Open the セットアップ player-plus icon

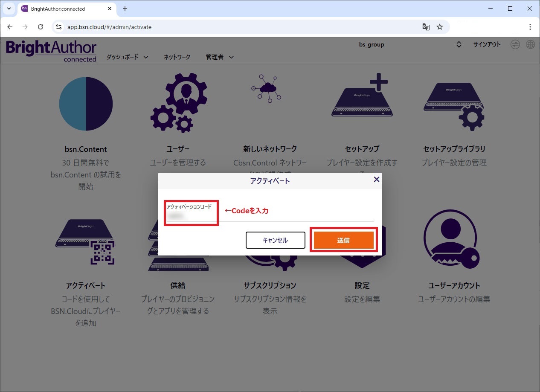(x=361, y=95)
